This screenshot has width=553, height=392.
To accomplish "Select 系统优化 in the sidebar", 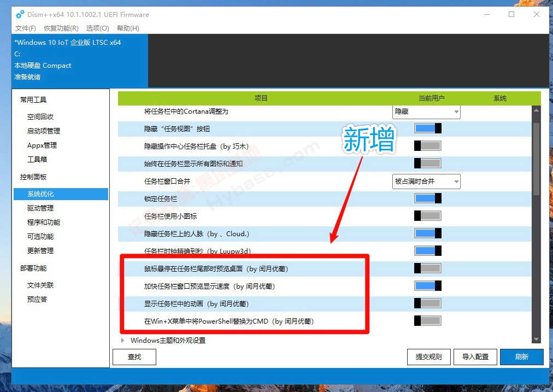I will pos(61,194).
